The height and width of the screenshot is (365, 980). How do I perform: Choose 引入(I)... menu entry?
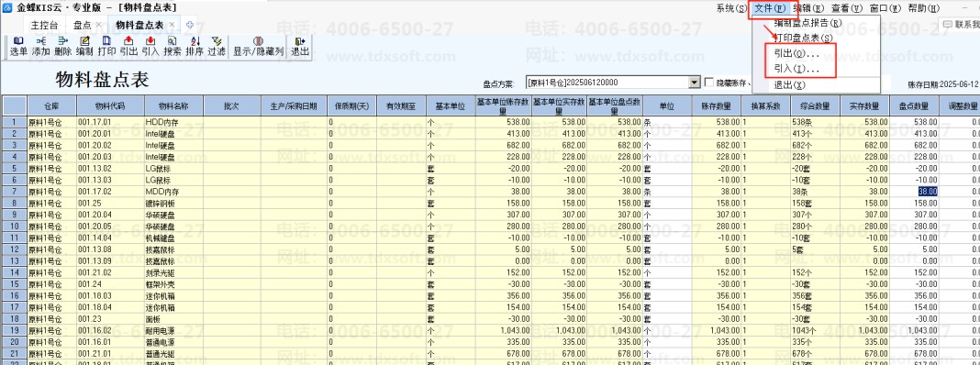pyautogui.click(x=796, y=69)
